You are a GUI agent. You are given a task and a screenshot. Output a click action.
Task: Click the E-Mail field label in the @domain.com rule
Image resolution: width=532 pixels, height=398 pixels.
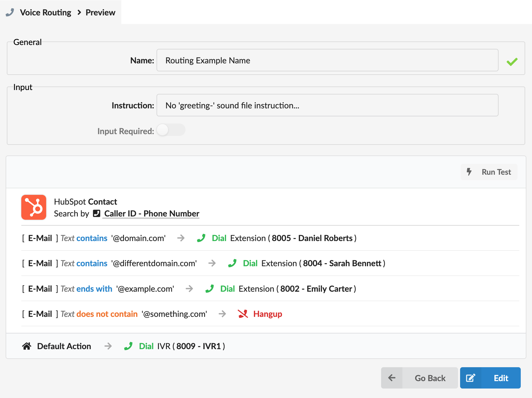40,238
